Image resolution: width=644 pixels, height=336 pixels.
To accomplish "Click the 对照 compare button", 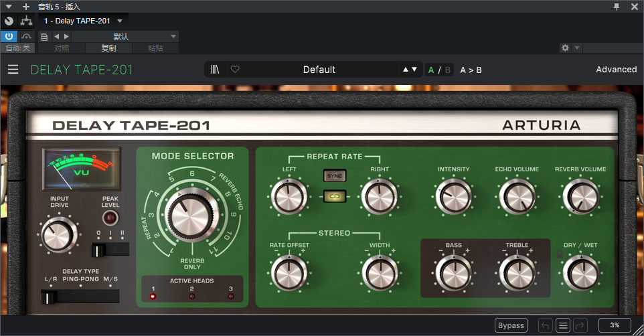I will click(x=62, y=48).
